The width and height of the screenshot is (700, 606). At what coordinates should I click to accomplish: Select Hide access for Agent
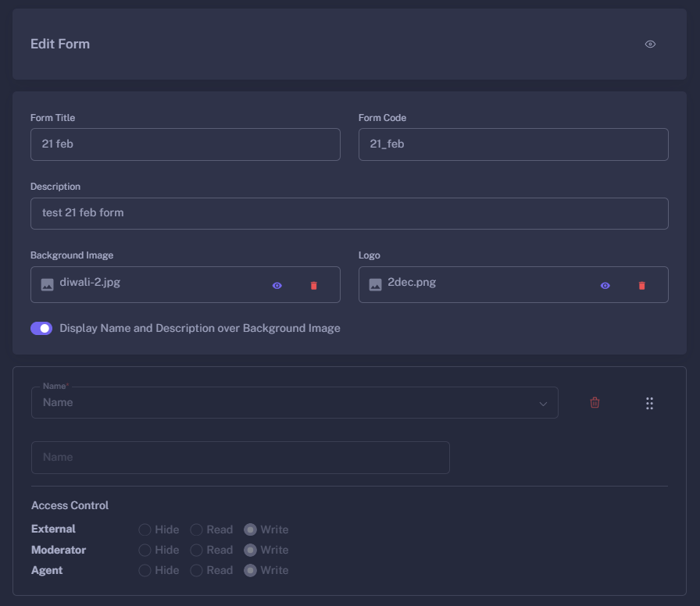pos(144,570)
